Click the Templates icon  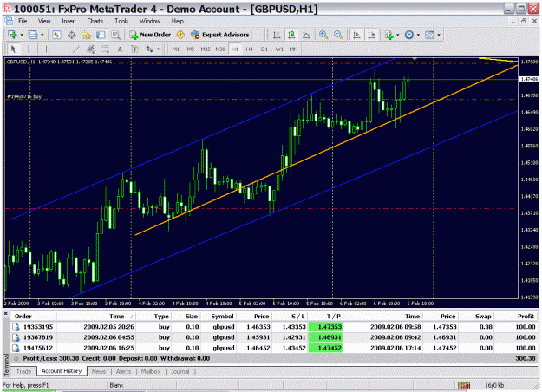coord(429,35)
